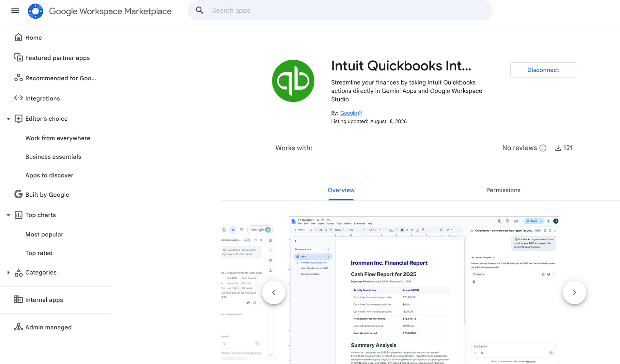Screen dimensions: 620x364
Task: Click the Disconnect button
Action: click(x=543, y=70)
